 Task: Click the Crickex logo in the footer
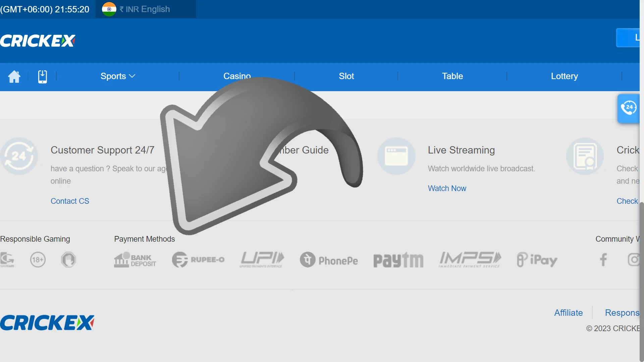[x=47, y=322]
